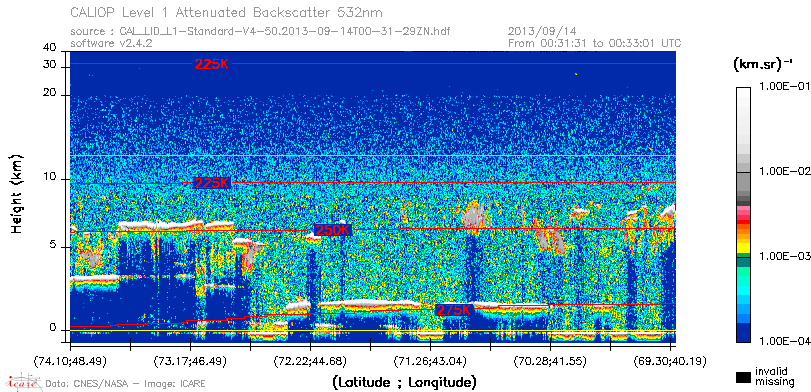Click the white top of the colorbar
Screen dimensions: 811x392
pyautogui.click(x=743, y=92)
